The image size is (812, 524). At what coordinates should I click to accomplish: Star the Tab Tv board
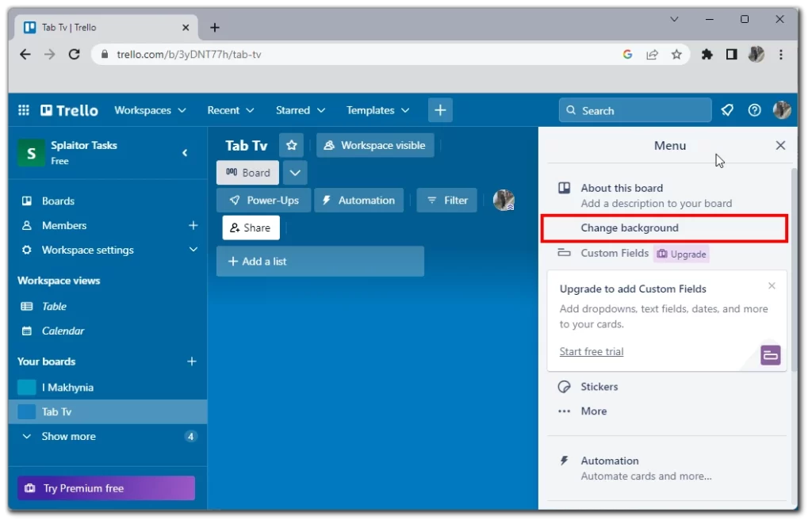tap(292, 146)
